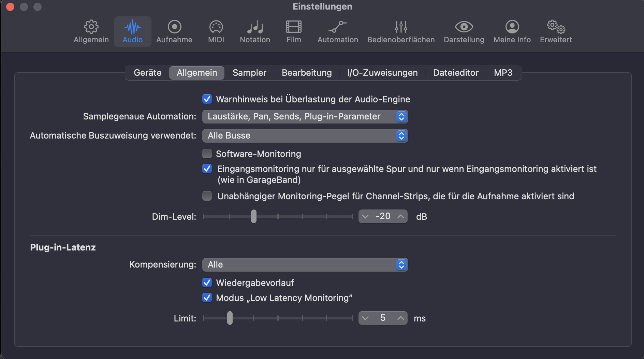Open Automation settings pane

click(x=338, y=31)
